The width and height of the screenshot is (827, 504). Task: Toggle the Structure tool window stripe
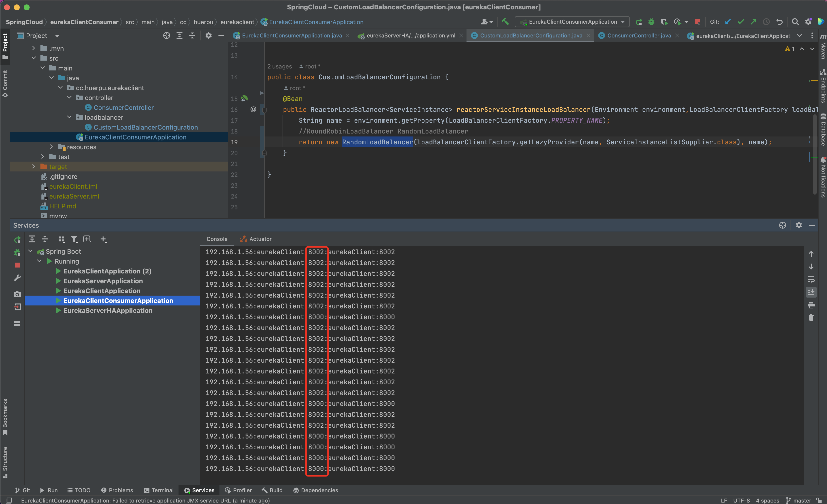click(5, 463)
